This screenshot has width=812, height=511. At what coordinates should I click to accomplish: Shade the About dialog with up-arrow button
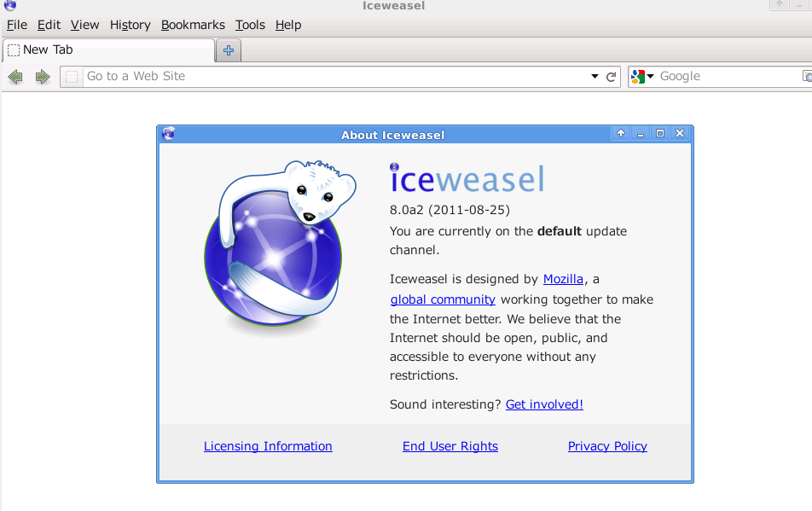coord(620,134)
